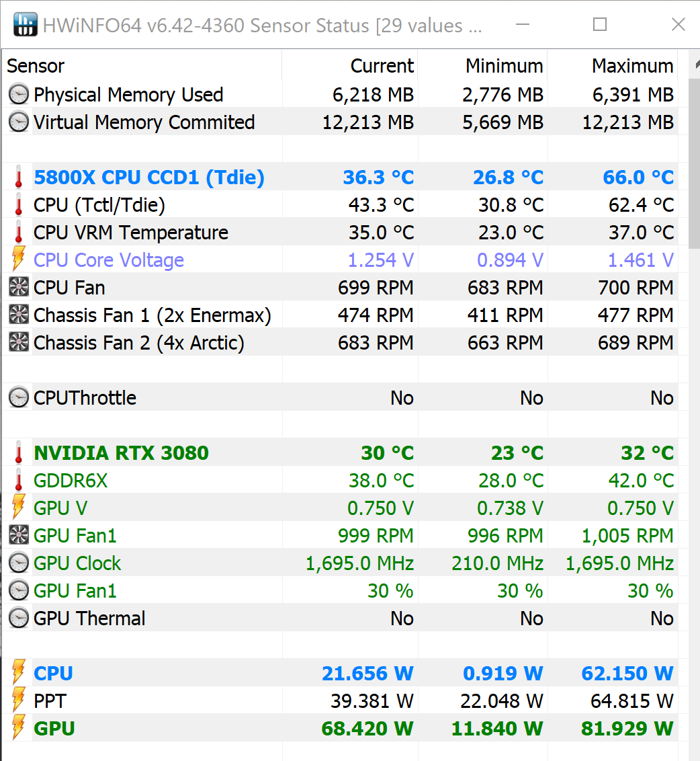Click the Sensor column header
The width and height of the screenshot is (700, 761).
pyautogui.click(x=142, y=66)
